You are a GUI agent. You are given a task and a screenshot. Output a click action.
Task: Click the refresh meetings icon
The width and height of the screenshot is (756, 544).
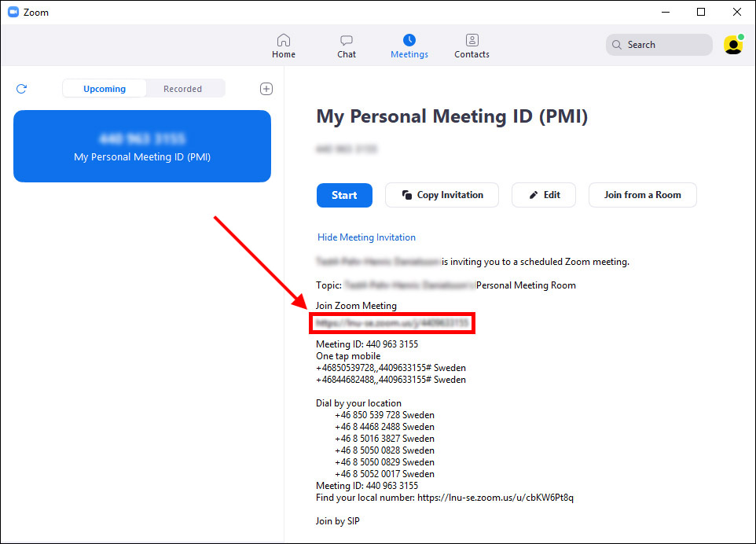pos(21,89)
